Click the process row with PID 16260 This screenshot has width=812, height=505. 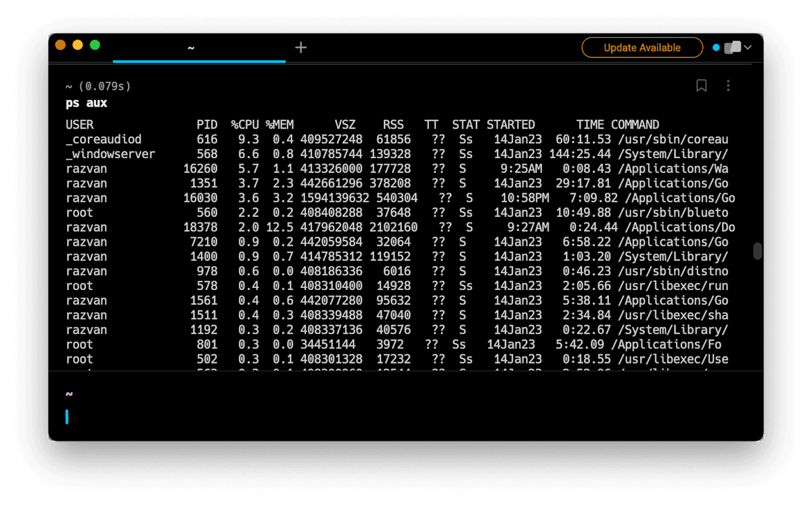(271, 168)
